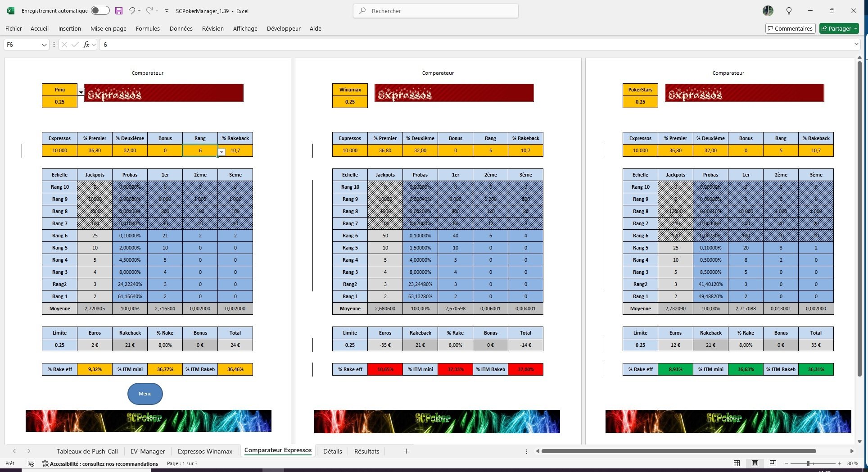This screenshot has width=868, height=472.
Task: Click the Winamax Expressos banner image
Action: 454,93
